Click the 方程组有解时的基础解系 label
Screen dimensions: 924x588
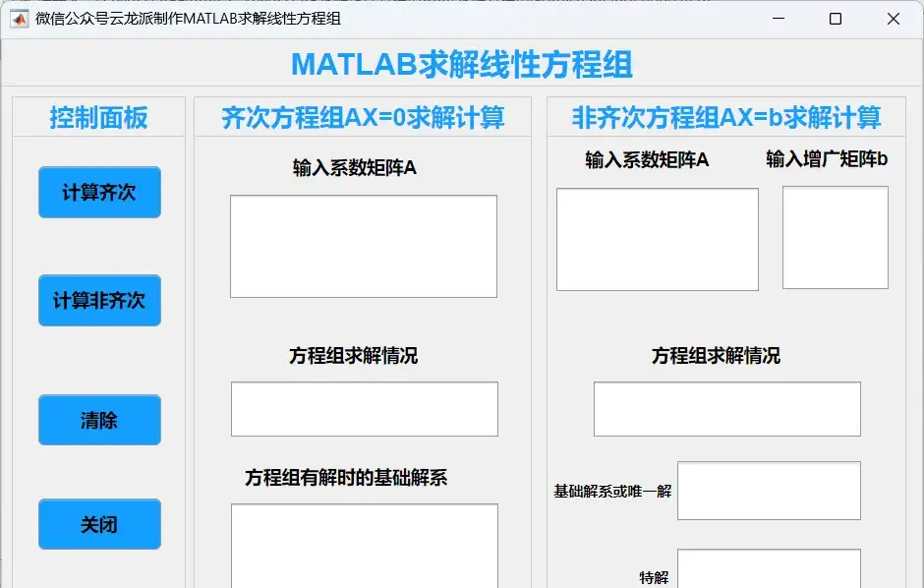point(346,477)
